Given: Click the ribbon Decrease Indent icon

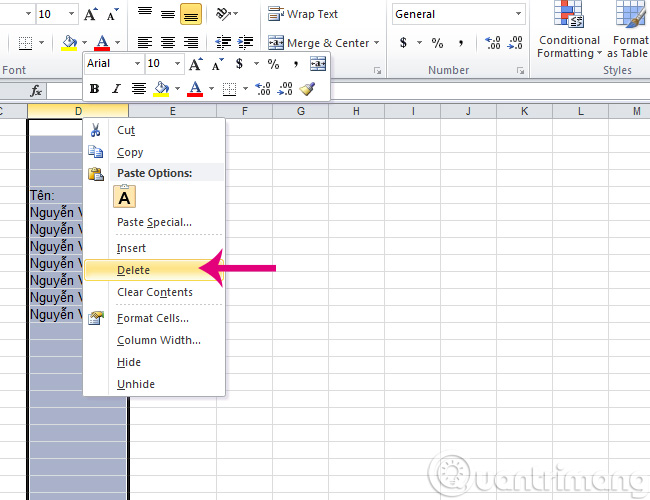Looking at the screenshot, I should pos(223,42).
